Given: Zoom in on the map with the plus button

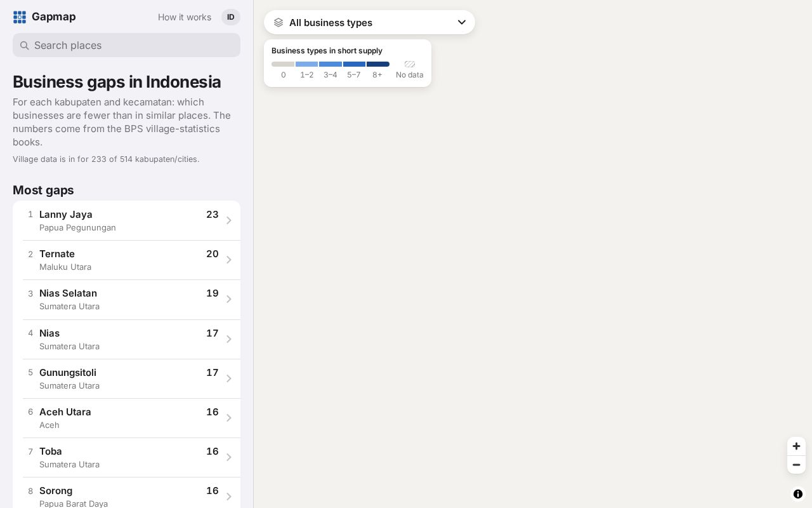Looking at the screenshot, I should click(796, 446).
